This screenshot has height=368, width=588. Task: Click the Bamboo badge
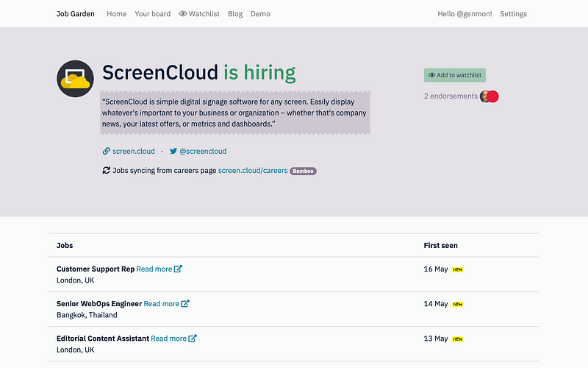click(303, 171)
